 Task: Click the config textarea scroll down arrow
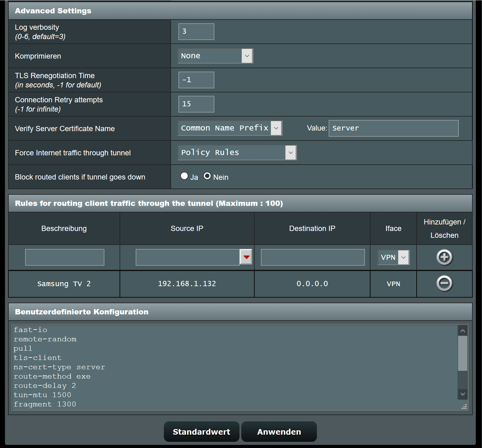[463, 394]
